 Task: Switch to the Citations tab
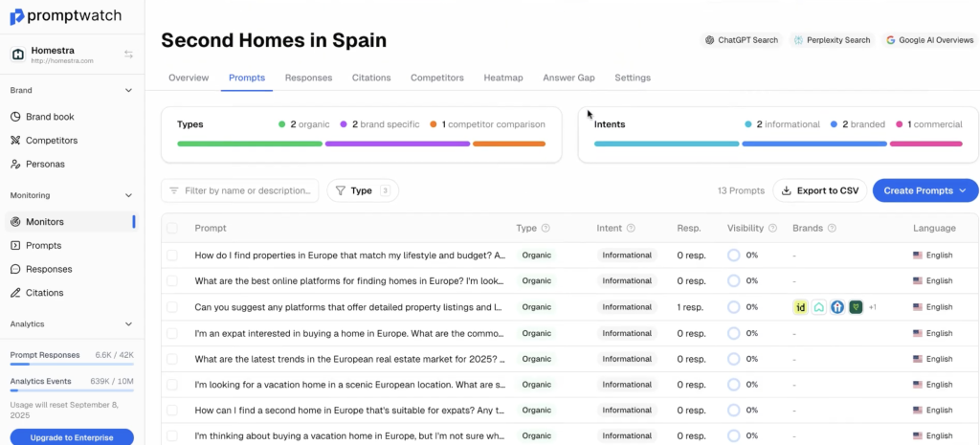point(371,78)
